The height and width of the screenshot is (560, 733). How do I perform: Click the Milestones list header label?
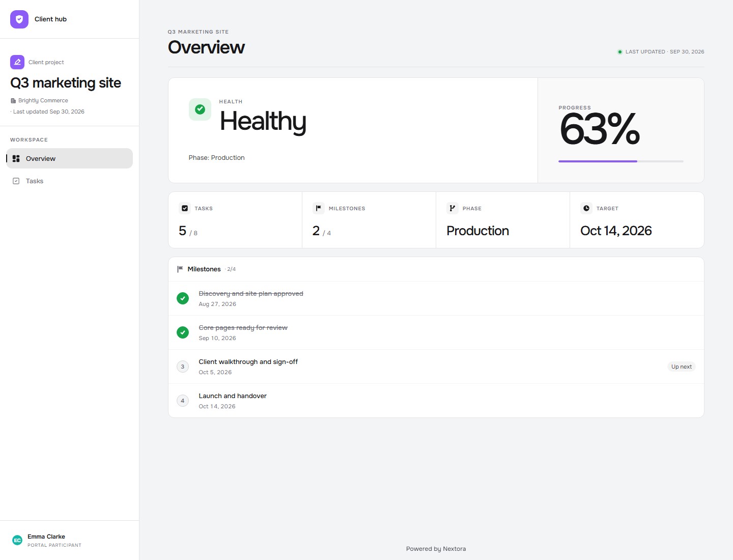pos(204,269)
